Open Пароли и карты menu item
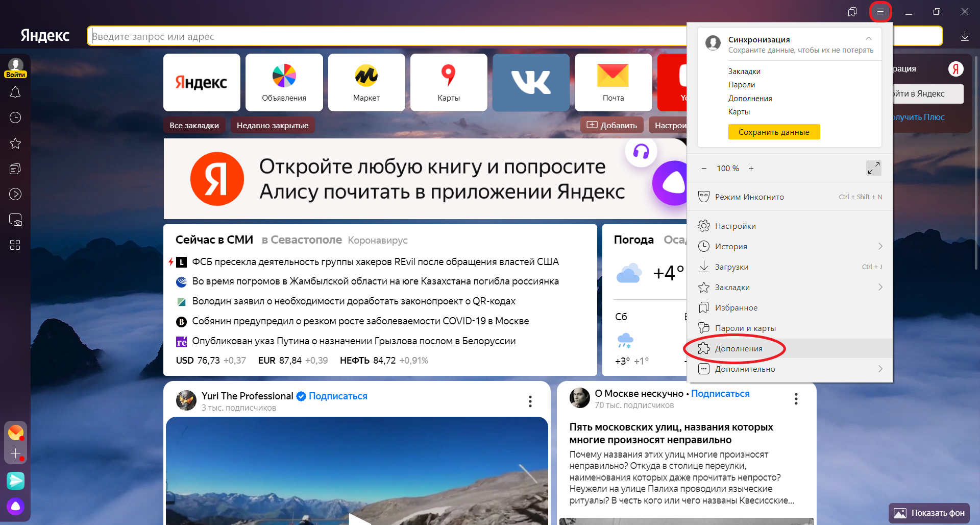Viewport: 980px width, 525px height. coord(790,328)
